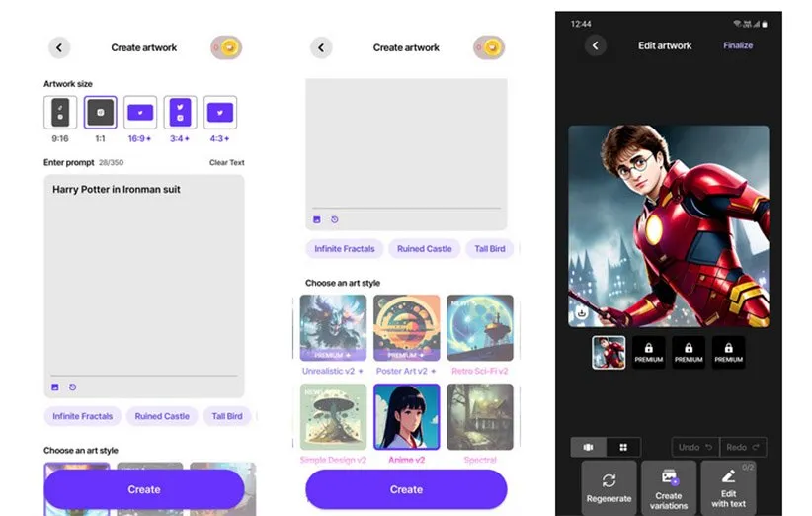
Task: Switch to single image view layout
Action: point(589,447)
